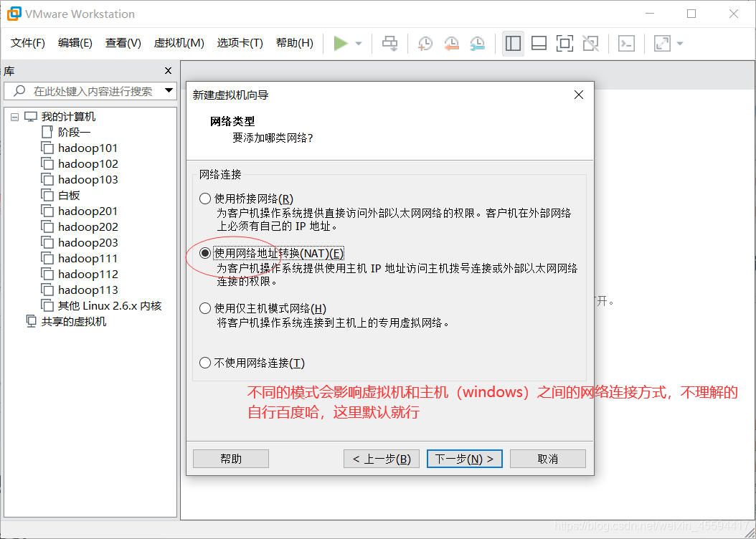Open the library search filter dropdown
The height and width of the screenshot is (539, 756).
tap(169, 90)
